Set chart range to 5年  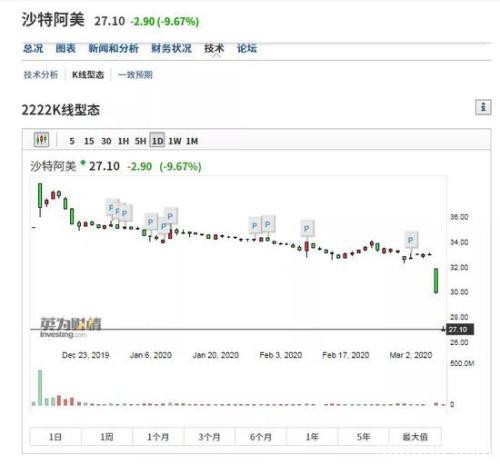tap(363, 436)
